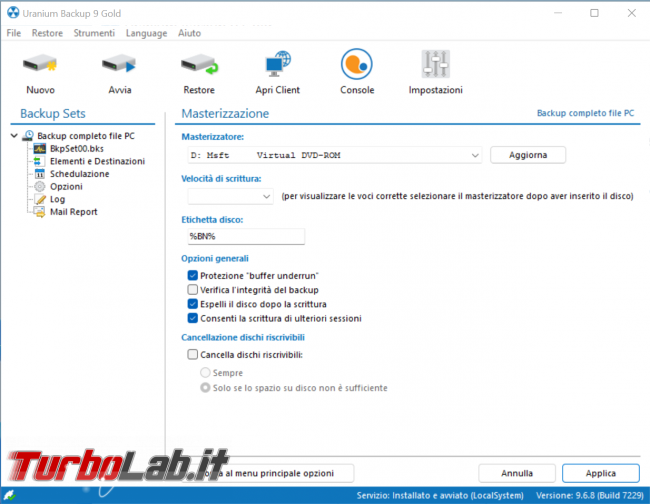Click the Etichetta disco text field
Viewport: 650px width, 504px height.
pyautogui.click(x=246, y=236)
